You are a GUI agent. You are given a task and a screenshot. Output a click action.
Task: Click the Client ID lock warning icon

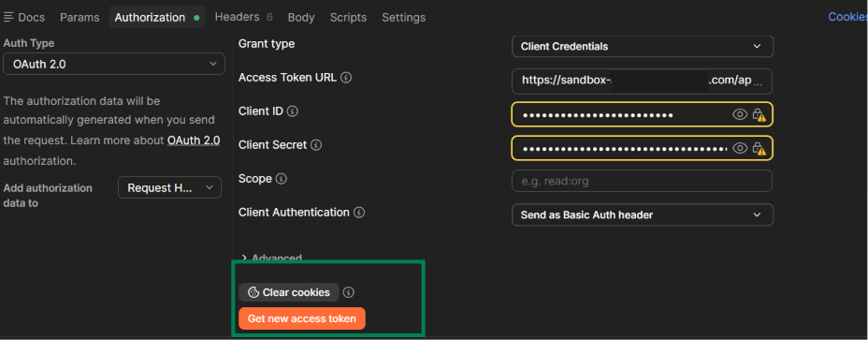(759, 115)
